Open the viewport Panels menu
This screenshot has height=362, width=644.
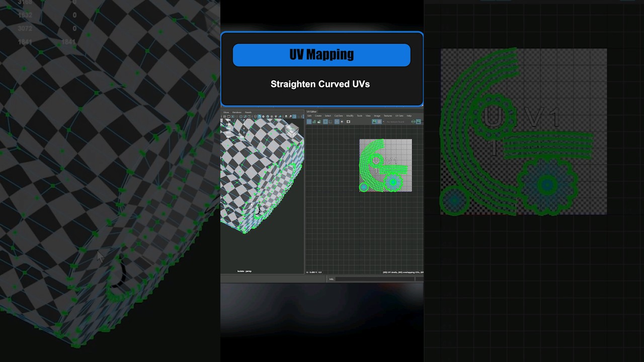(x=248, y=112)
